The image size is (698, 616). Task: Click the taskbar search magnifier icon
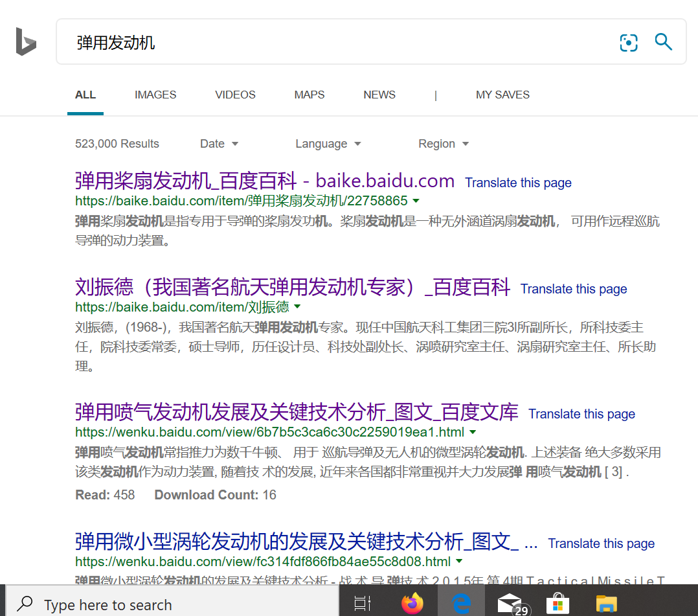click(x=25, y=604)
